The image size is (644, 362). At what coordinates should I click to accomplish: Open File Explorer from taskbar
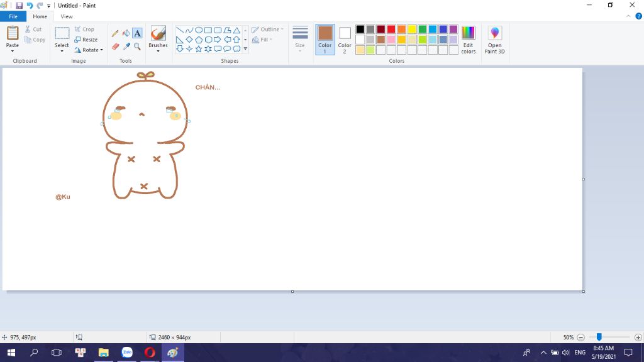click(x=104, y=353)
